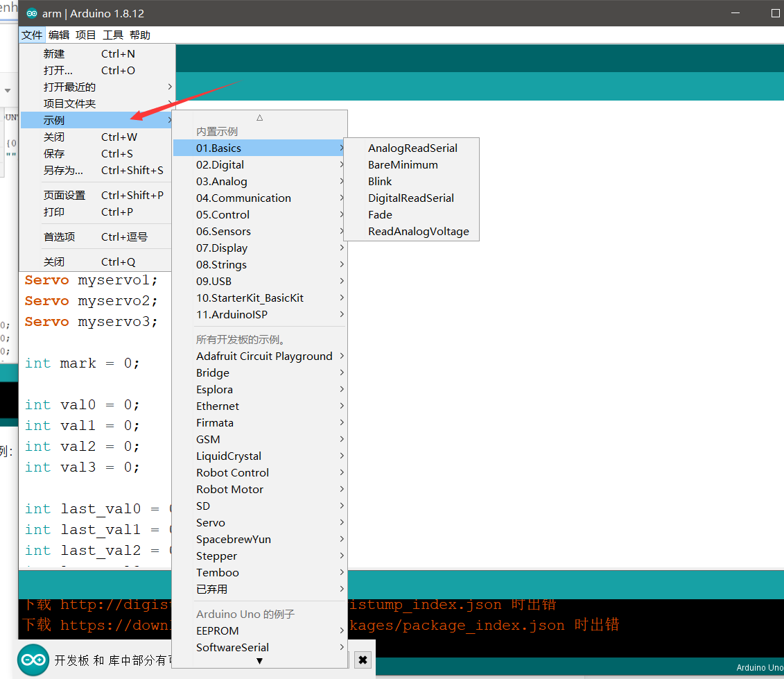Expand 11.ArduinoISP submenu

[x=259, y=314]
